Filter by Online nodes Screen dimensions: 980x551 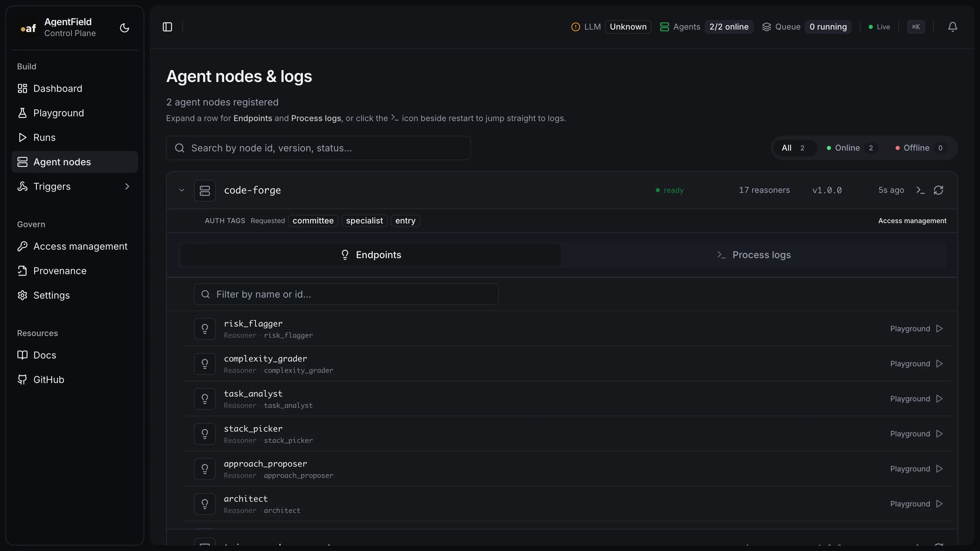[852, 148]
